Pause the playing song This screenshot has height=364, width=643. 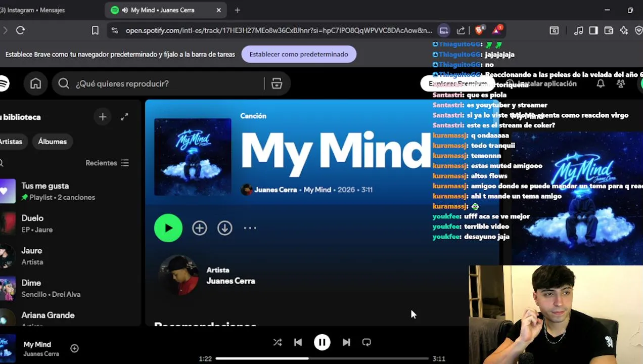coord(322,342)
